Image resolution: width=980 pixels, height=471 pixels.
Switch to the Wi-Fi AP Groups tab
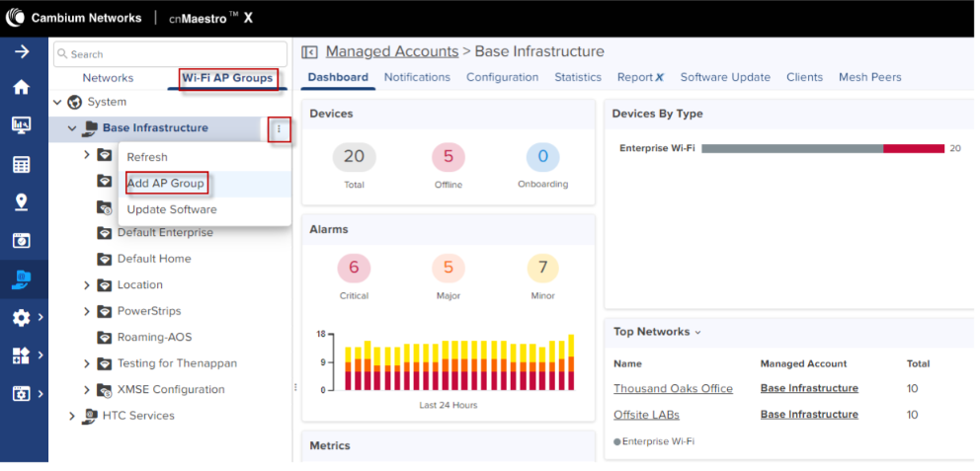pos(227,78)
